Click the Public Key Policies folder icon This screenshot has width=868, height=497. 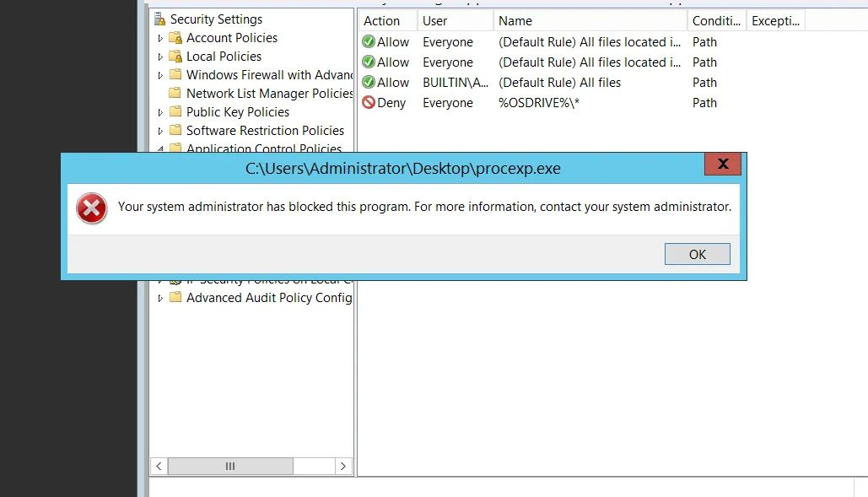click(x=175, y=112)
